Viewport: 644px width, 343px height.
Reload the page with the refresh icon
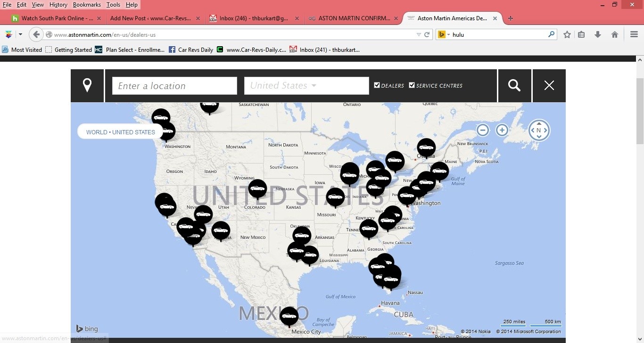pyautogui.click(x=427, y=34)
